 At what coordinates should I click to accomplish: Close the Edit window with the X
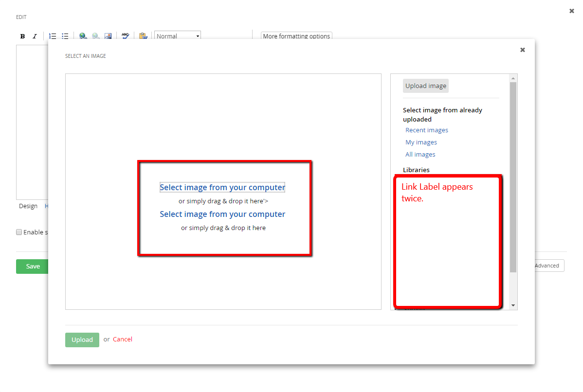pos(572,11)
